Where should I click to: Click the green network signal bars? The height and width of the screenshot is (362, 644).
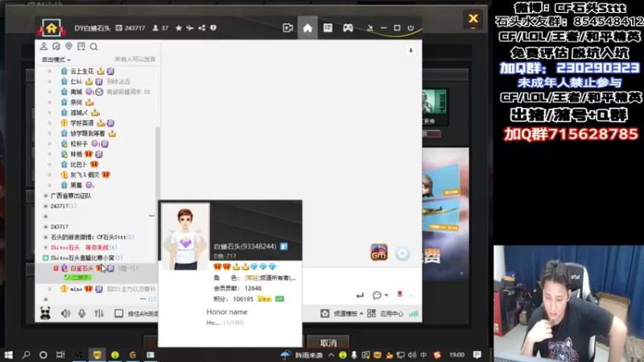pyautogui.click(x=414, y=314)
